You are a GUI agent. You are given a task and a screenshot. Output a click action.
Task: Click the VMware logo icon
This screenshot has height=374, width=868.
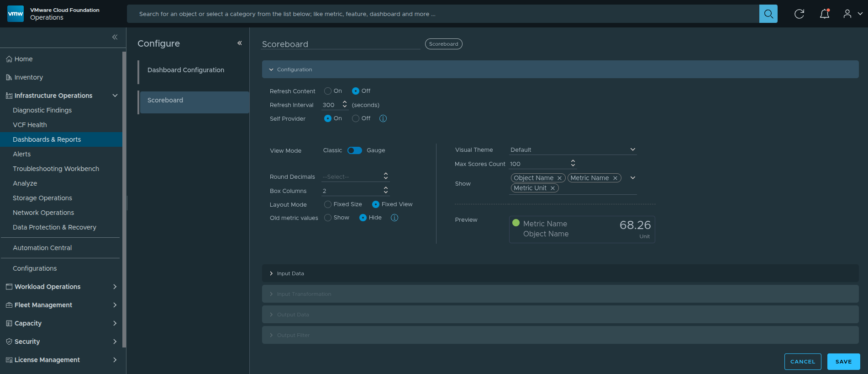coord(16,14)
